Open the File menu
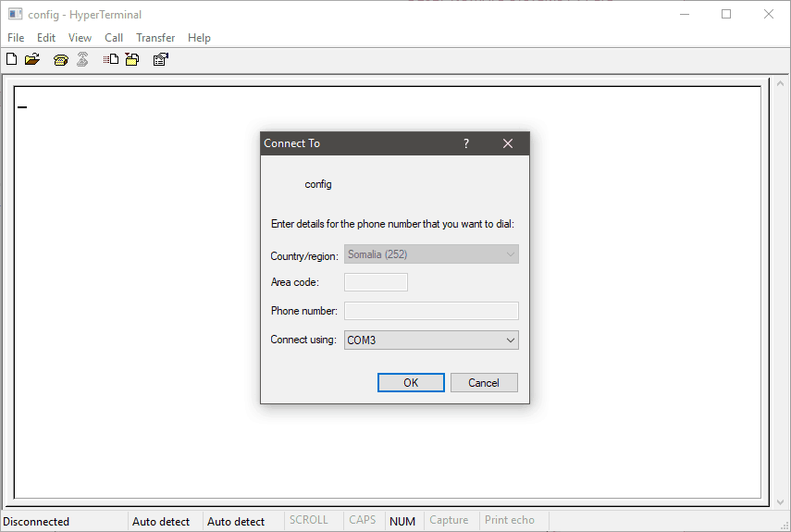The width and height of the screenshot is (791, 532). tap(16, 38)
